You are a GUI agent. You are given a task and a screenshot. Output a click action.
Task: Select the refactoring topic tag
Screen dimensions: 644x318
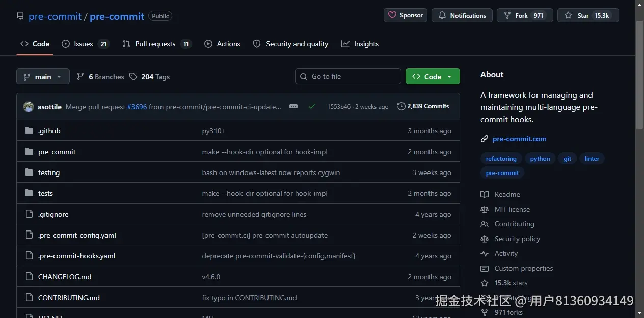[501, 159]
